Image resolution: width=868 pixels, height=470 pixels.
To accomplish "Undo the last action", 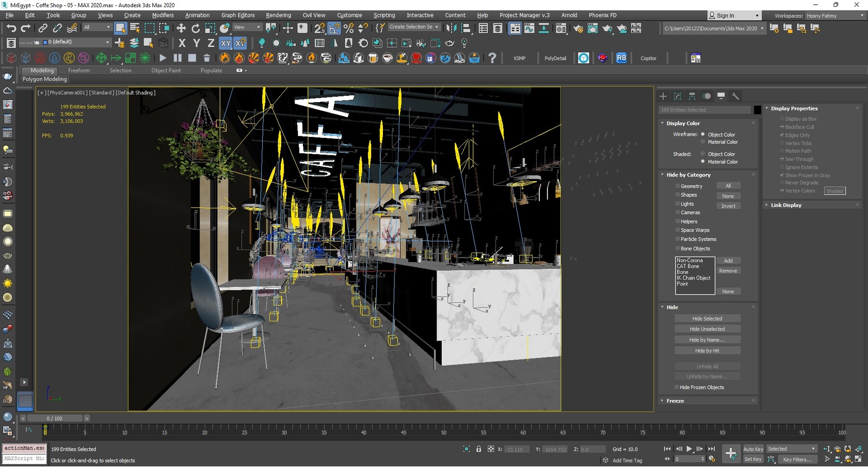I will point(11,27).
